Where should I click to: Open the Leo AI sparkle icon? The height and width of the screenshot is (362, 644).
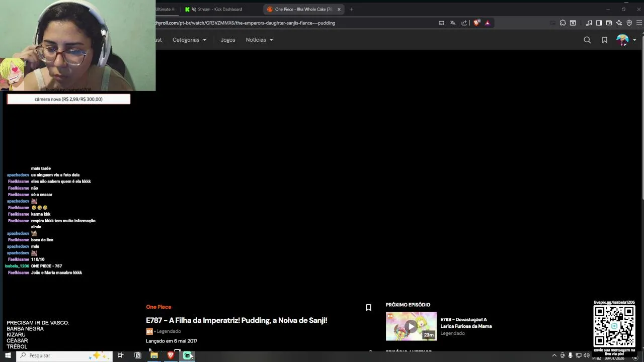point(619,23)
